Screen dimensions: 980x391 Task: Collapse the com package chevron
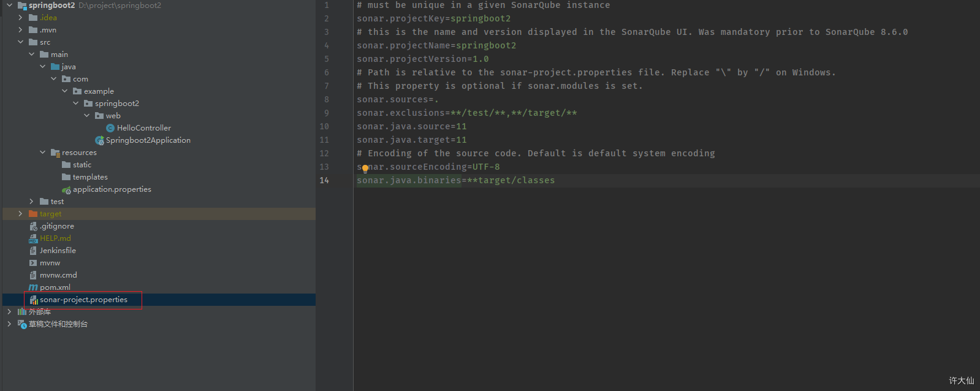[54, 79]
